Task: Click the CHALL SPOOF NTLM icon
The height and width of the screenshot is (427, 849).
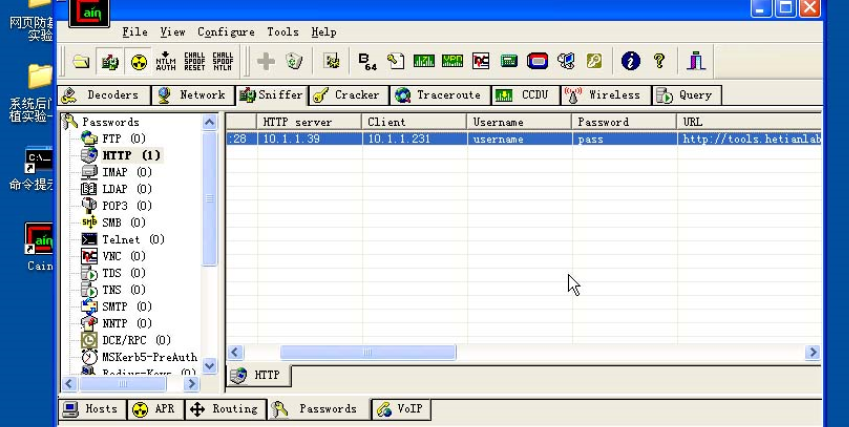Action: (223, 61)
